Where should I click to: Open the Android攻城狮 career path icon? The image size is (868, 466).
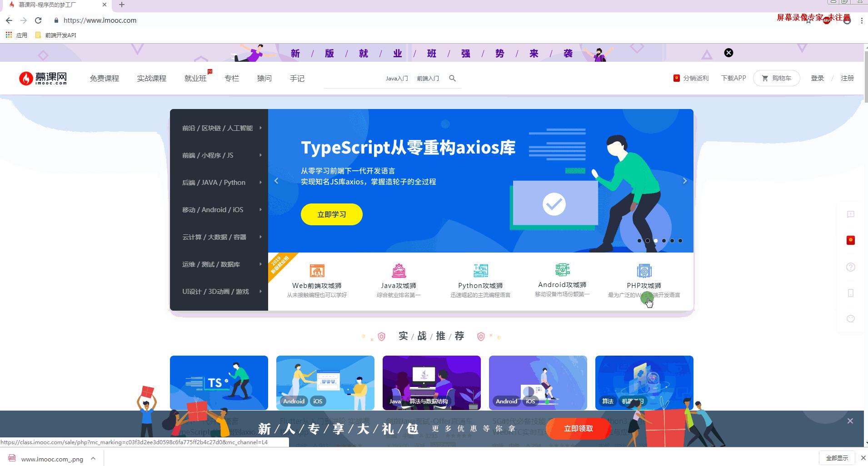(x=562, y=270)
